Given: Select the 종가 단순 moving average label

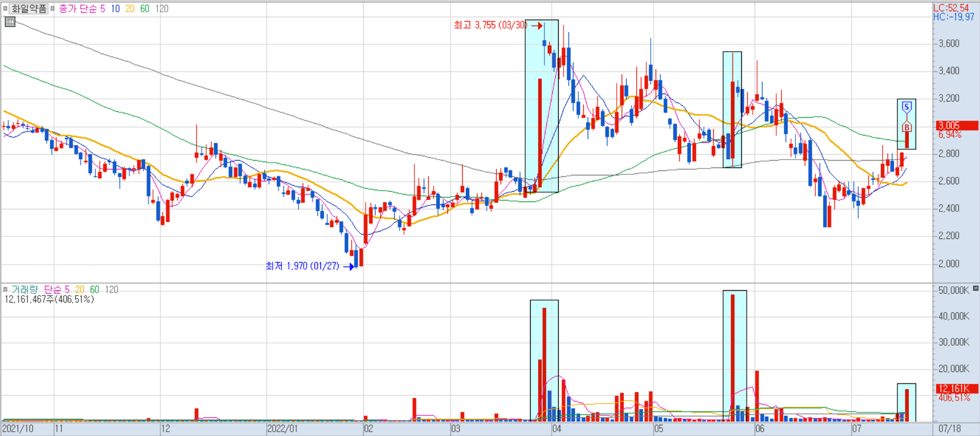Looking at the screenshot, I should click(78, 8).
